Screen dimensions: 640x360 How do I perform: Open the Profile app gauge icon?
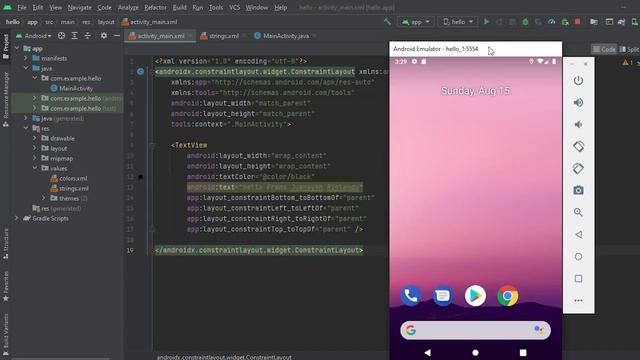551,22
